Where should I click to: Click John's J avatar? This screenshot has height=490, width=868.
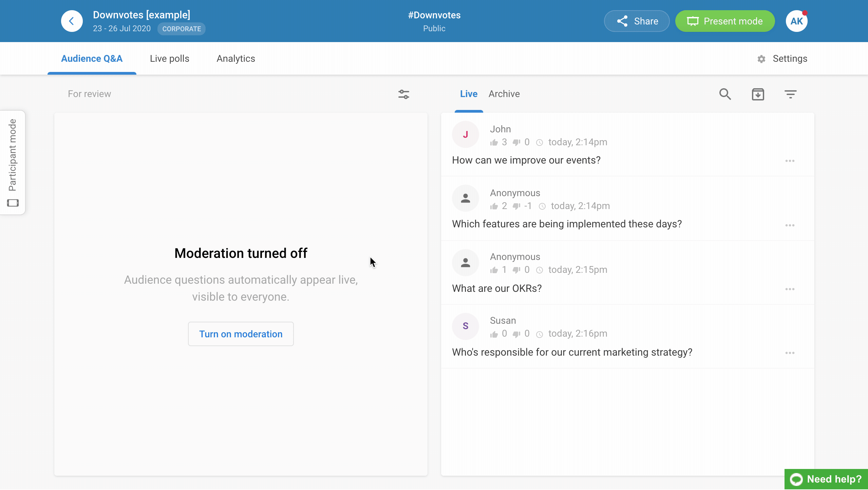(465, 134)
